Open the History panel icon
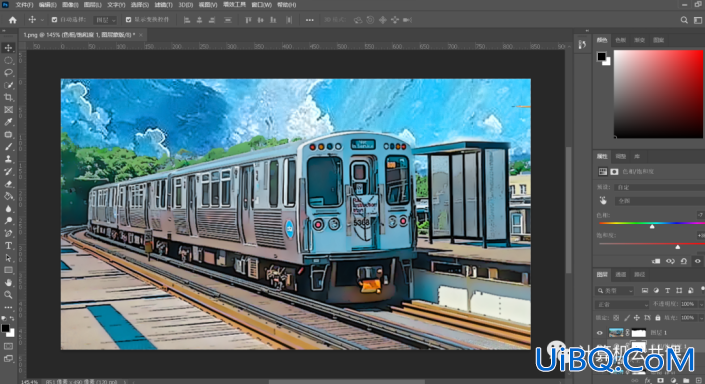The width and height of the screenshot is (705, 384). click(x=582, y=44)
